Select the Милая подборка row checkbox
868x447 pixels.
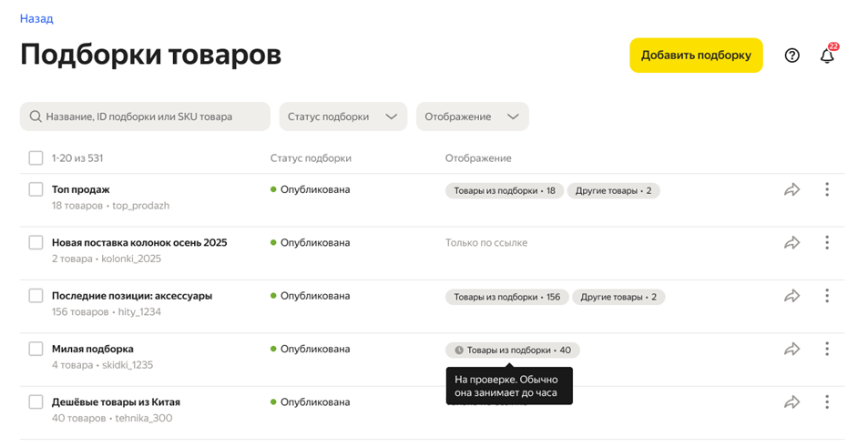(36, 349)
